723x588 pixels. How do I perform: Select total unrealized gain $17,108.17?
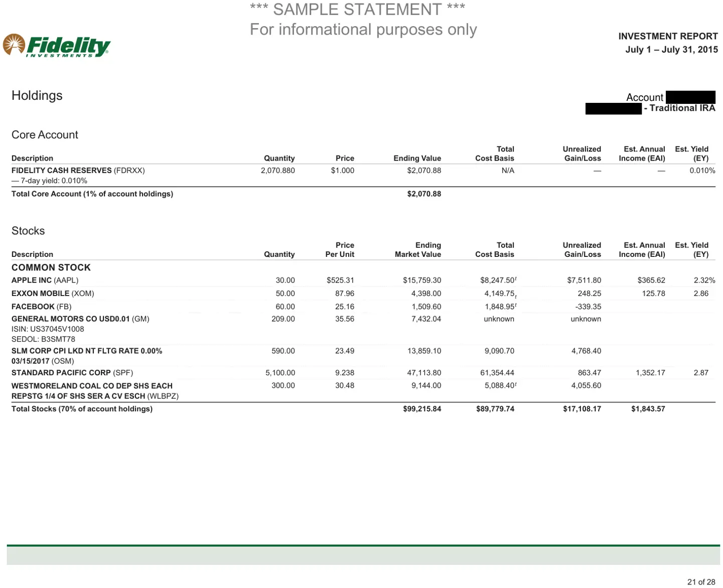point(582,409)
